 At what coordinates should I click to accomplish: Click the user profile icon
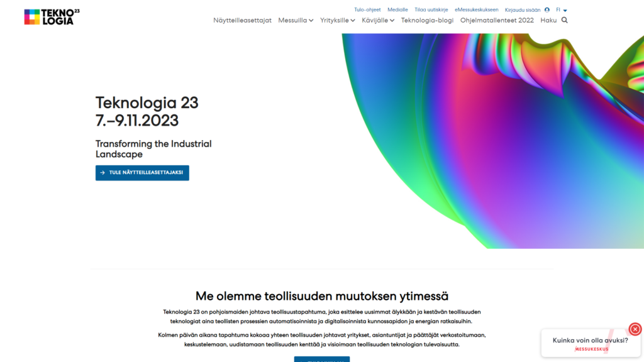pos(547,10)
